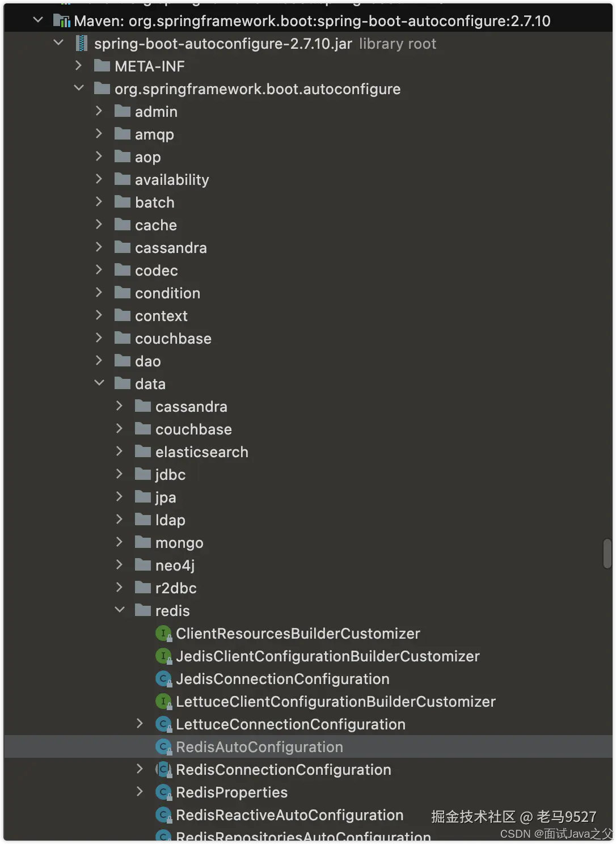
Task: Expand the elasticsearch package
Action: [120, 451]
